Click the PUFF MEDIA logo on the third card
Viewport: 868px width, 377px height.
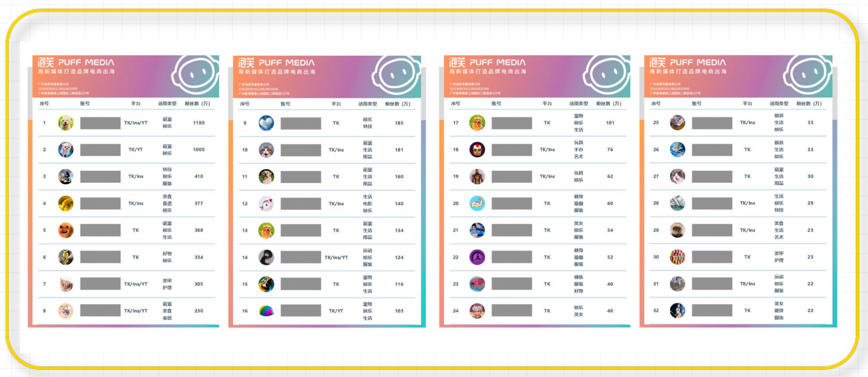pyautogui.click(x=487, y=62)
